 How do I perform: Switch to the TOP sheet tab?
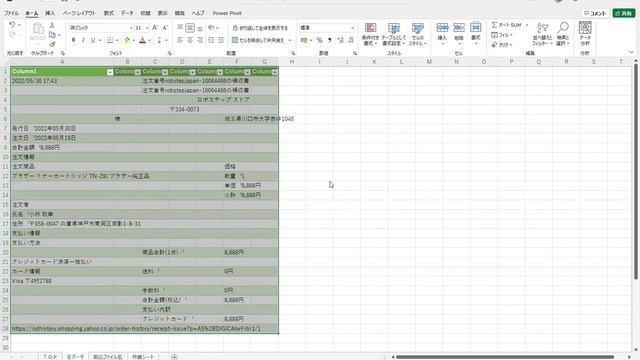tap(50, 357)
